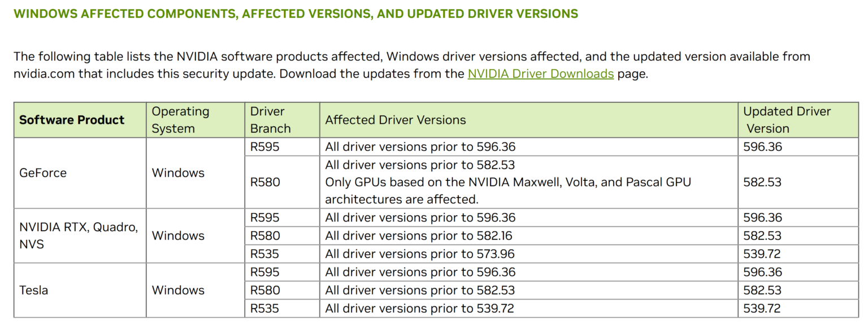This screenshot has width=868, height=324.
Task: Select the R580 branch cell for GeForce
Action: point(282,182)
